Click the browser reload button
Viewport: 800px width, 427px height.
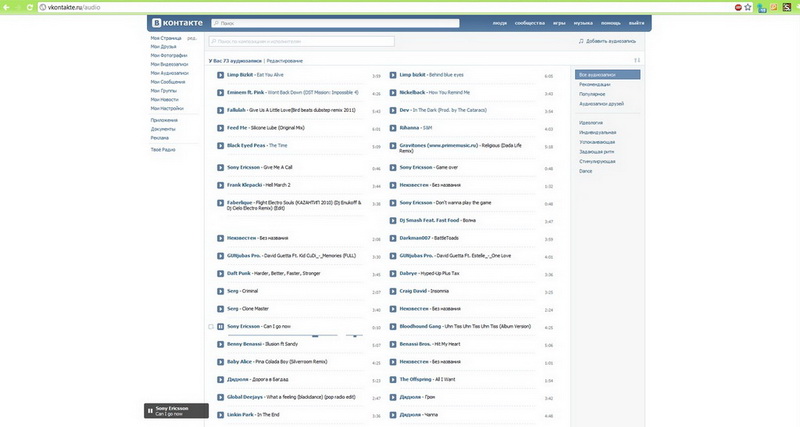click(x=30, y=7)
